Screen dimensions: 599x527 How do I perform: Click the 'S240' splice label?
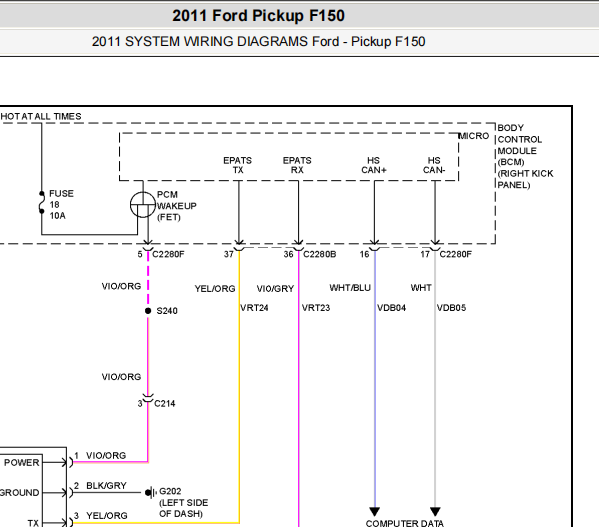point(167,311)
